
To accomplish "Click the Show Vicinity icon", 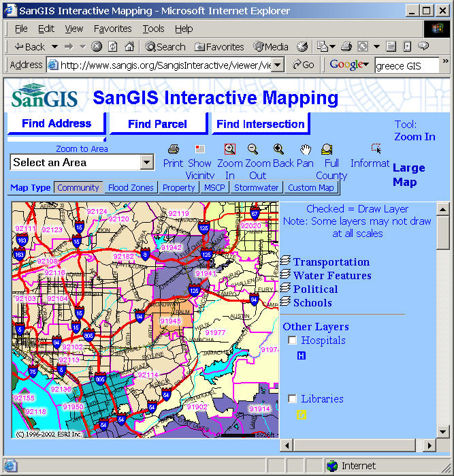I will 199,149.
